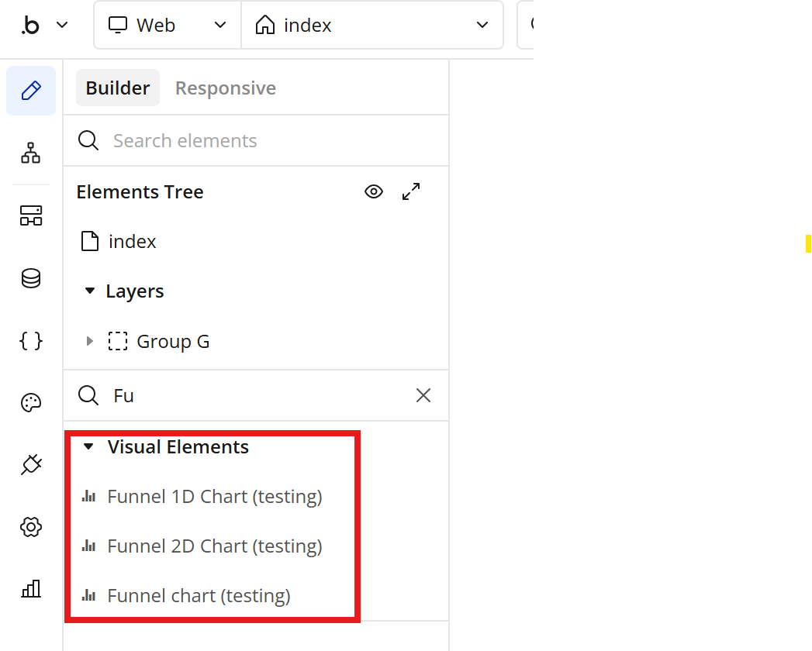Image resolution: width=812 pixels, height=651 pixels.
Task: Open the Logs chart icon
Action: click(x=31, y=589)
